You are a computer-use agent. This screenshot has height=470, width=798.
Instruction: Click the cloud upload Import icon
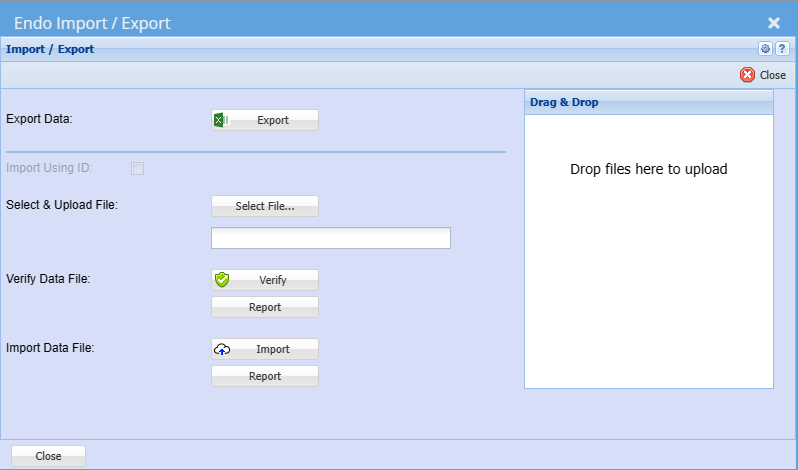coord(222,349)
